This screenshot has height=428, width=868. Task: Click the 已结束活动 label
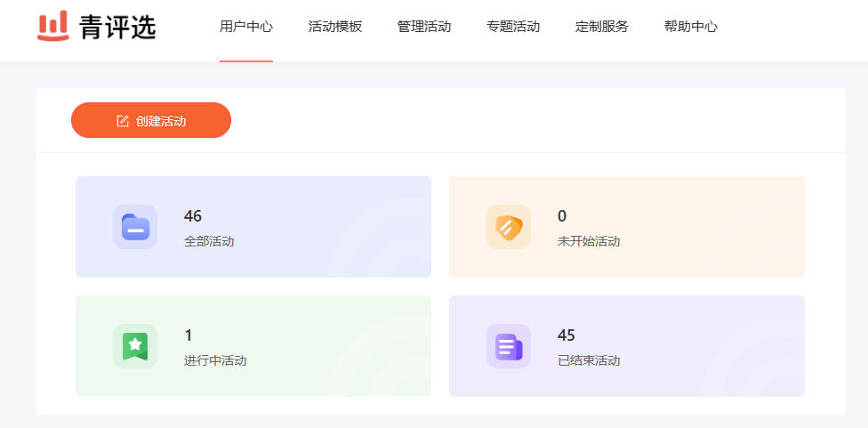coord(589,361)
